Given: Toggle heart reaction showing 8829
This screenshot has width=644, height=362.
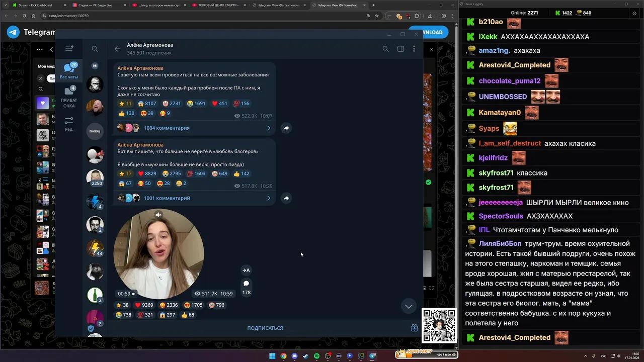Looking at the screenshot, I should pos(147,173).
